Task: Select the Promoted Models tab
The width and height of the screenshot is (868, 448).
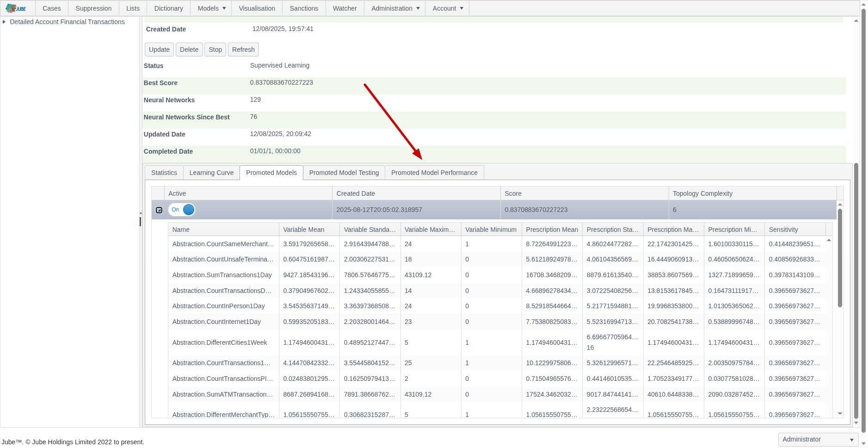Action: pos(271,173)
